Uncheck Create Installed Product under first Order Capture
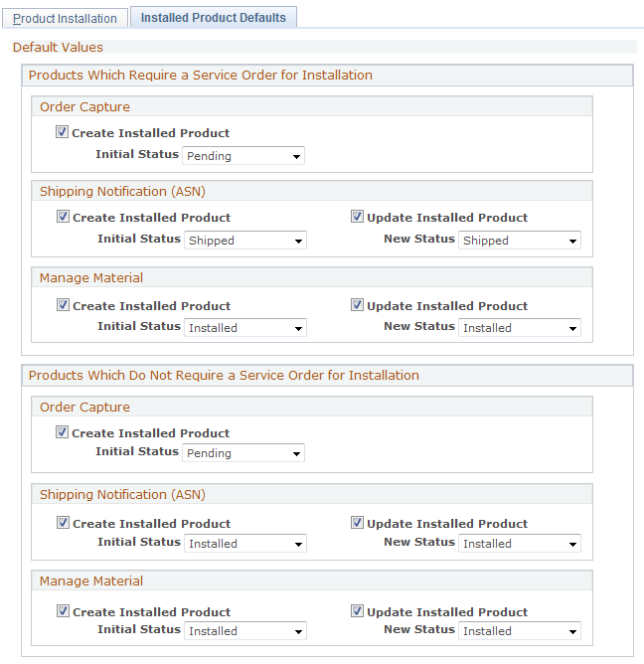 (x=63, y=132)
